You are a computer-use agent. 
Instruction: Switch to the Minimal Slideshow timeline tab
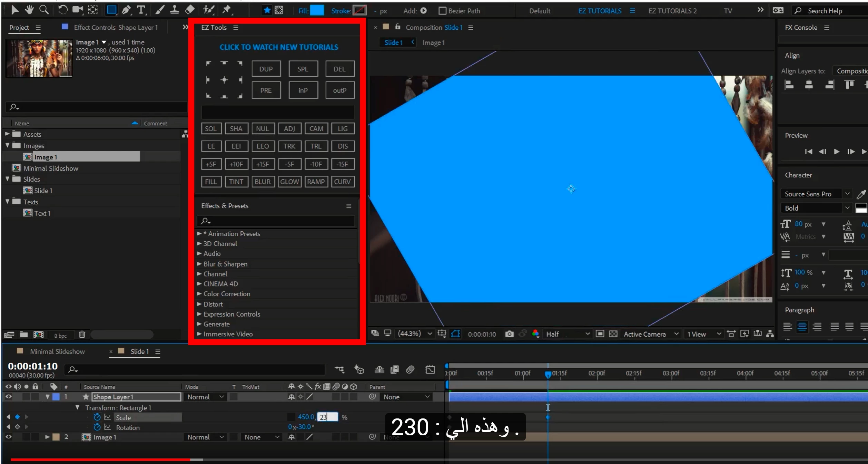[57, 351]
